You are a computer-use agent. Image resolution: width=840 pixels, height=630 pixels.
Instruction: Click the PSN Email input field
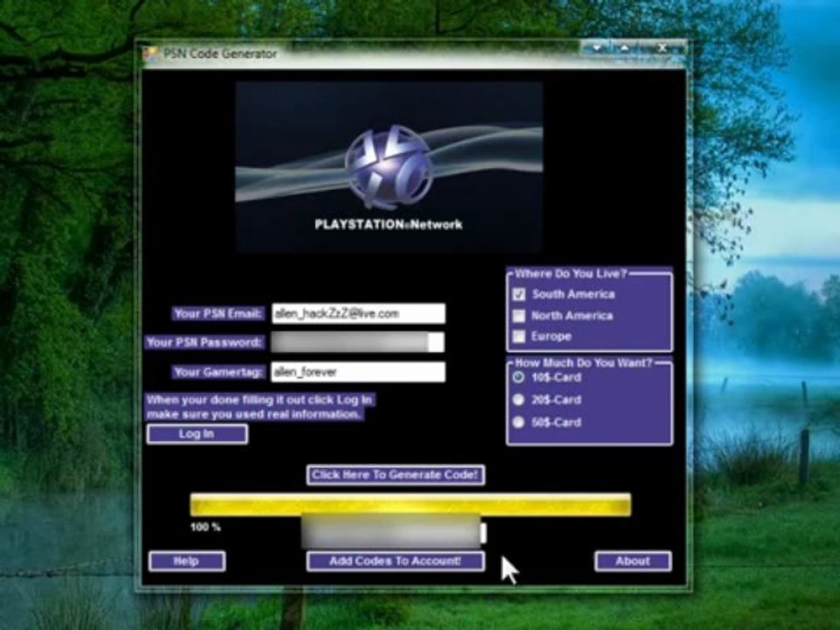(359, 313)
